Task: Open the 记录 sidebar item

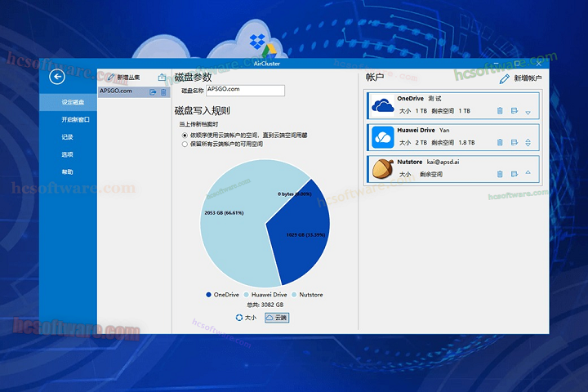Action: coord(69,137)
